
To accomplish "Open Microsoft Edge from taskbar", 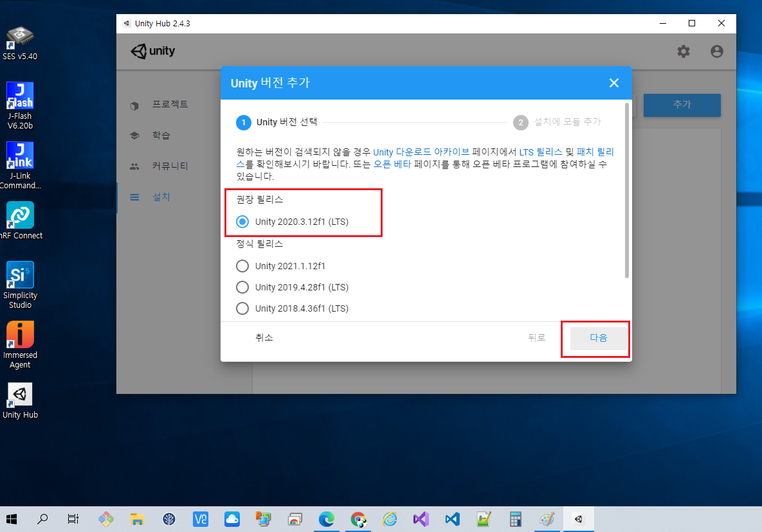I will [x=326, y=519].
